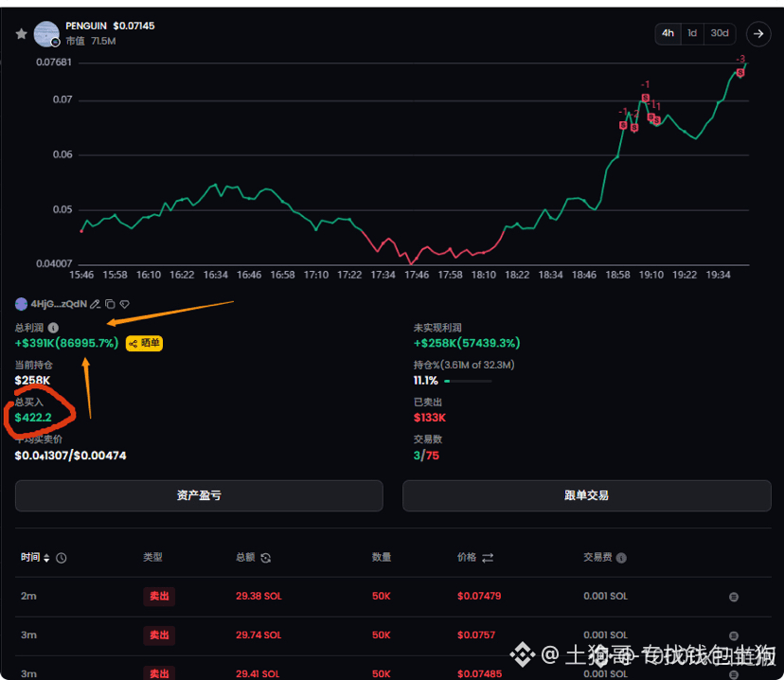Switch chart to 4h timeframe

668,33
